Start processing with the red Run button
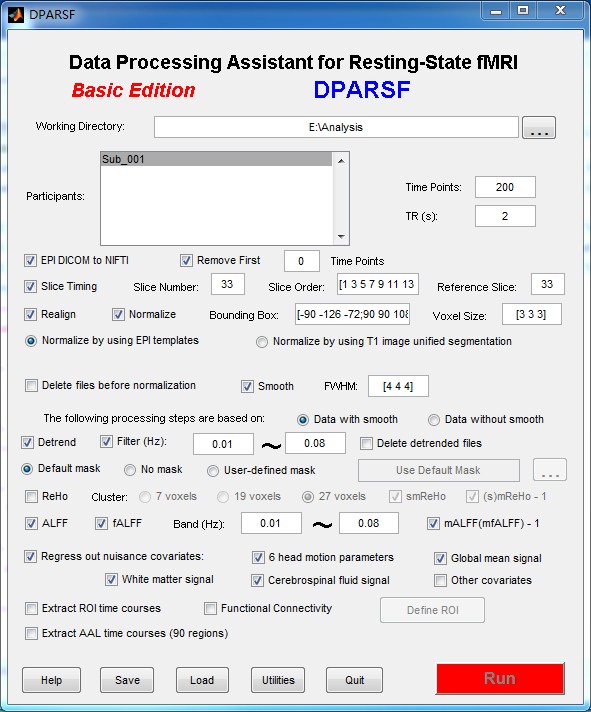 point(500,679)
